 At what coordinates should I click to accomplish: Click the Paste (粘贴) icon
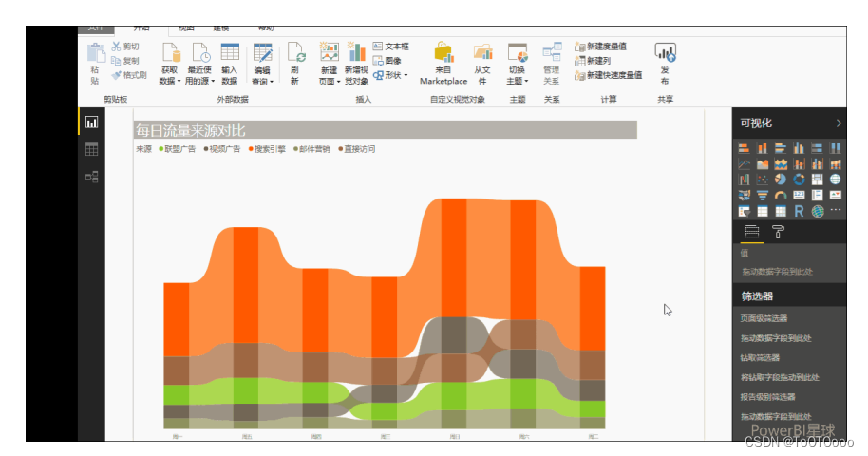click(x=96, y=53)
